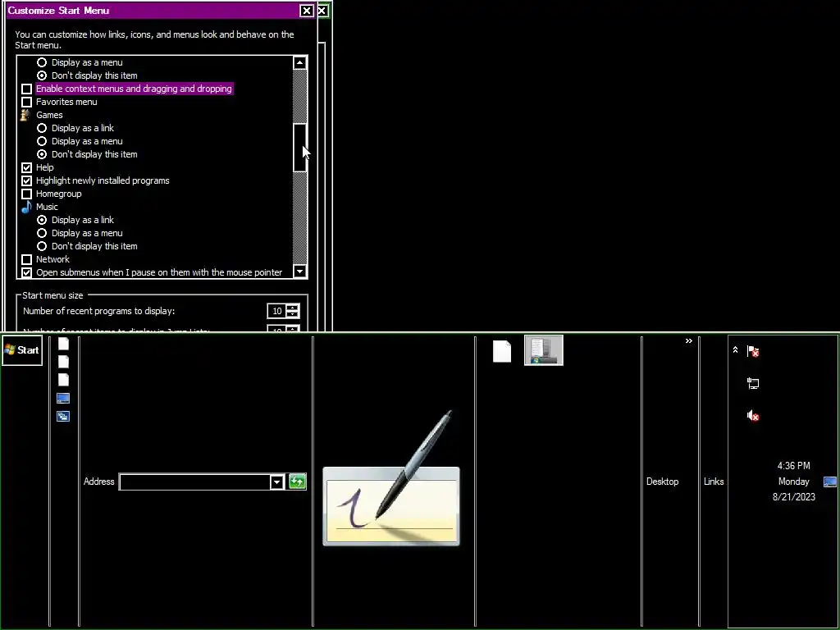This screenshot has width=840, height=630.
Task: Select the highlighted computer taskbar button
Action: tap(543, 349)
